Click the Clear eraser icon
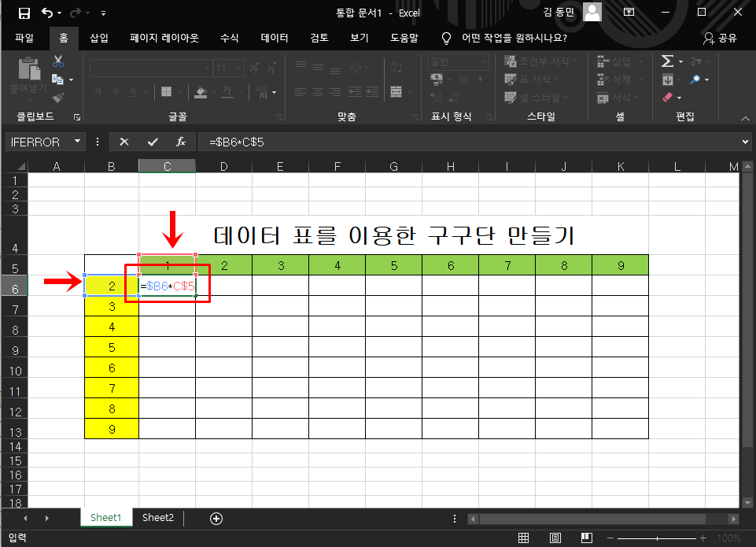This screenshot has height=547, width=756. [x=667, y=98]
